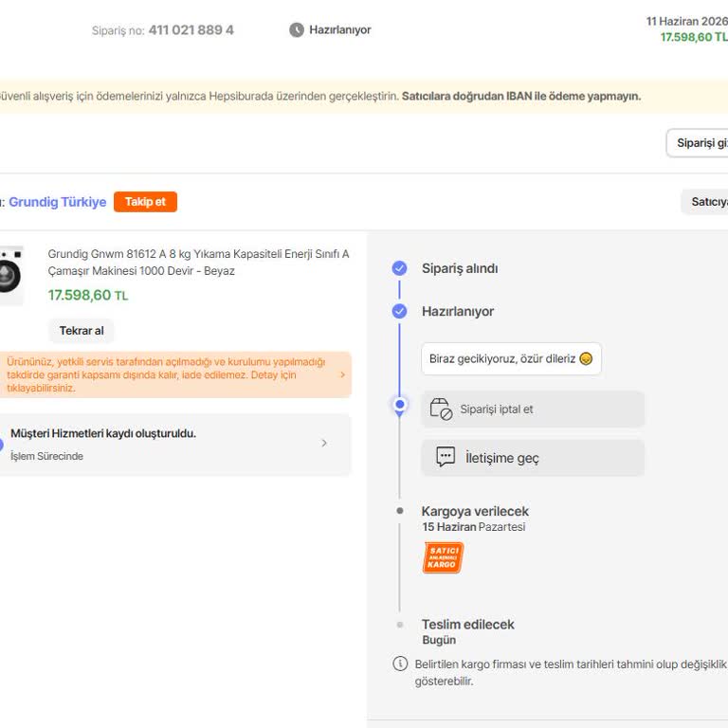Viewport: 728px width, 728px height.
Task: Click the info icon next to delivery disclaimer
Action: point(400,664)
